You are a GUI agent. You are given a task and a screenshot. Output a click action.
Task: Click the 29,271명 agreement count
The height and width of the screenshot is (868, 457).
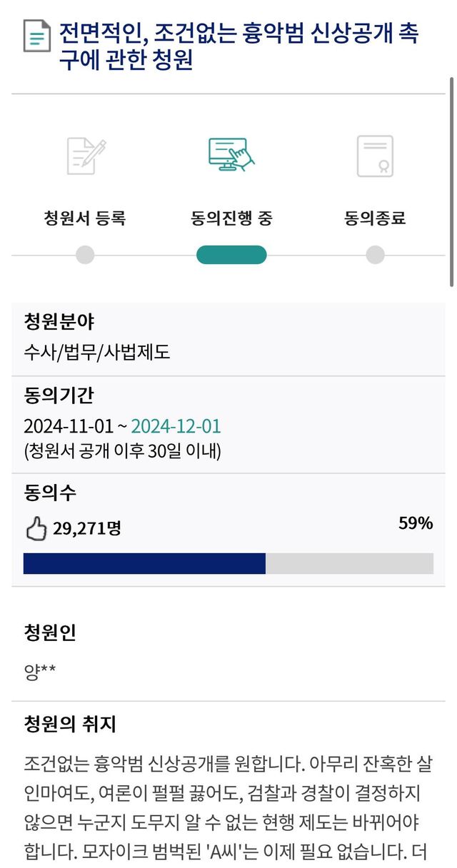coord(86,529)
